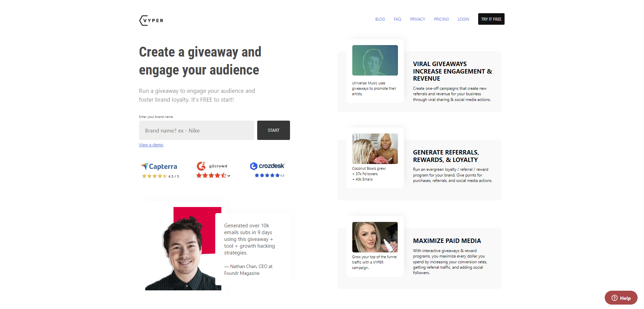
Task: Click the Coconut Bowls campaign thumbnail
Action: (x=375, y=148)
